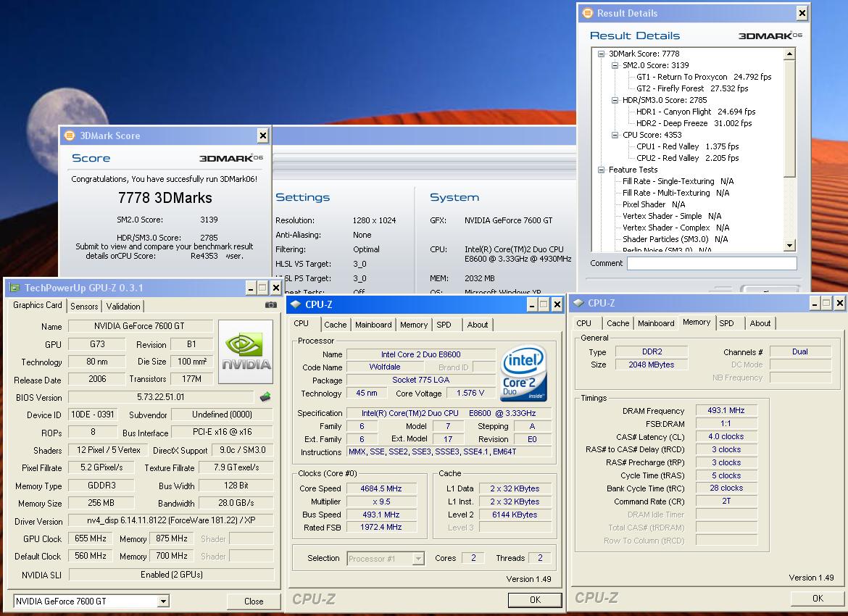Click the Comment field in Result Details
Viewport: 848px width, 616px height.
(712, 263)
